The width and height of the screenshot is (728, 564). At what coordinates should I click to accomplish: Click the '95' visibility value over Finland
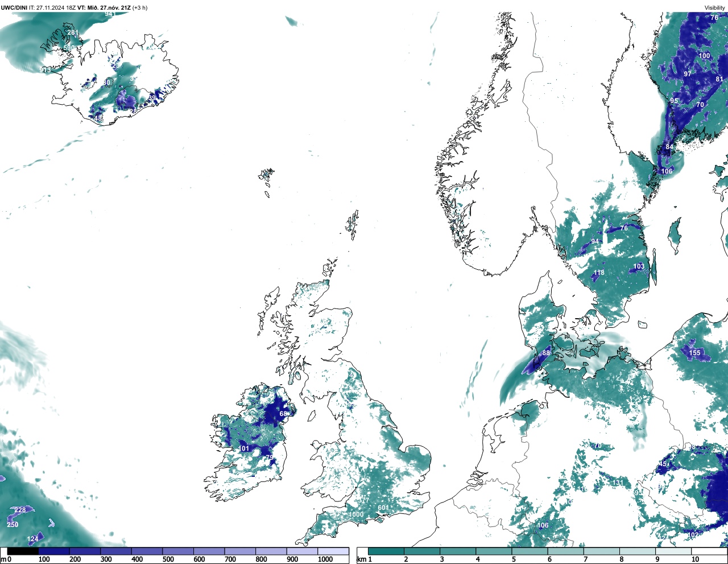click(x=674, y=101)
